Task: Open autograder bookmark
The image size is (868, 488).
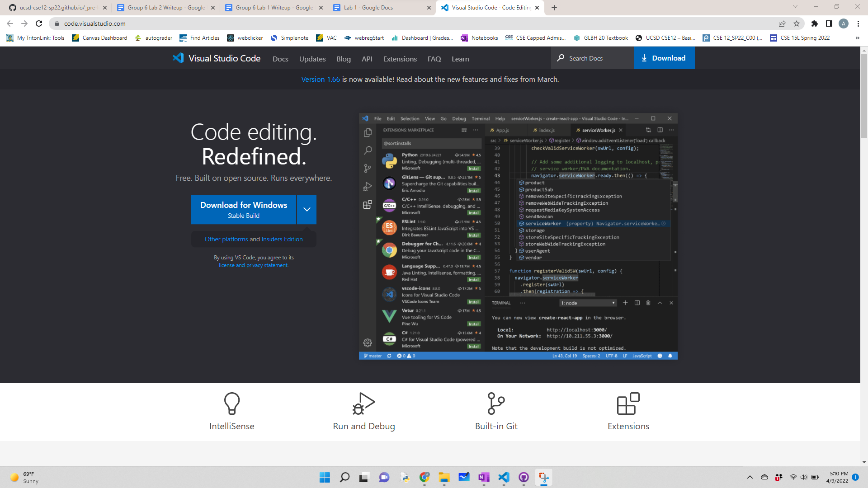Action: tap(154, 38)
